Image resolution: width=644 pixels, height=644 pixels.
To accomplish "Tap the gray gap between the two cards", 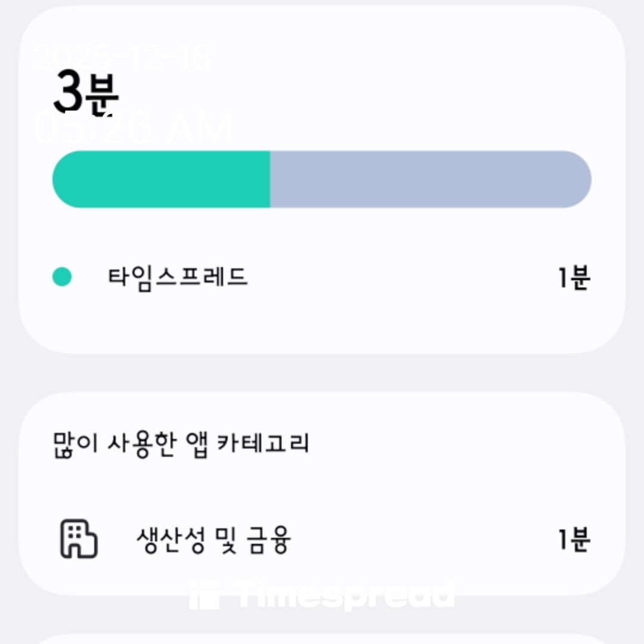I will (x=322, y=373).
